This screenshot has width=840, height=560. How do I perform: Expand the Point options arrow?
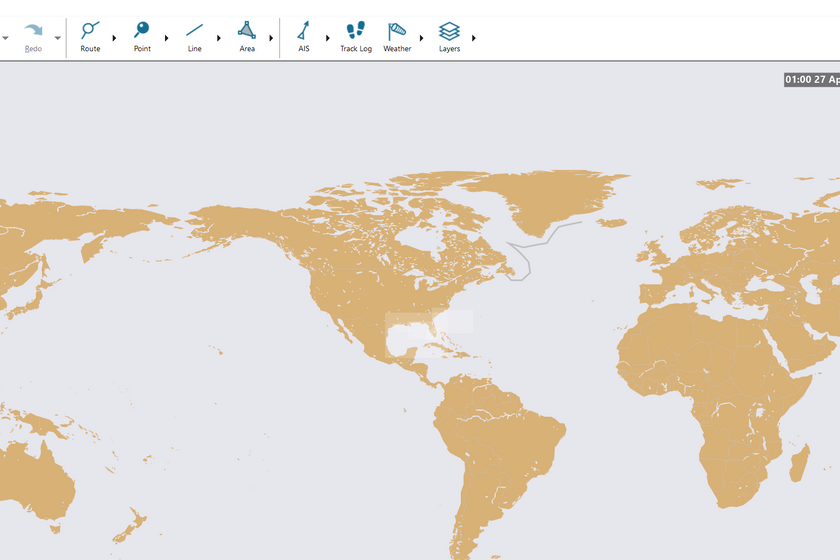[167, 38]
